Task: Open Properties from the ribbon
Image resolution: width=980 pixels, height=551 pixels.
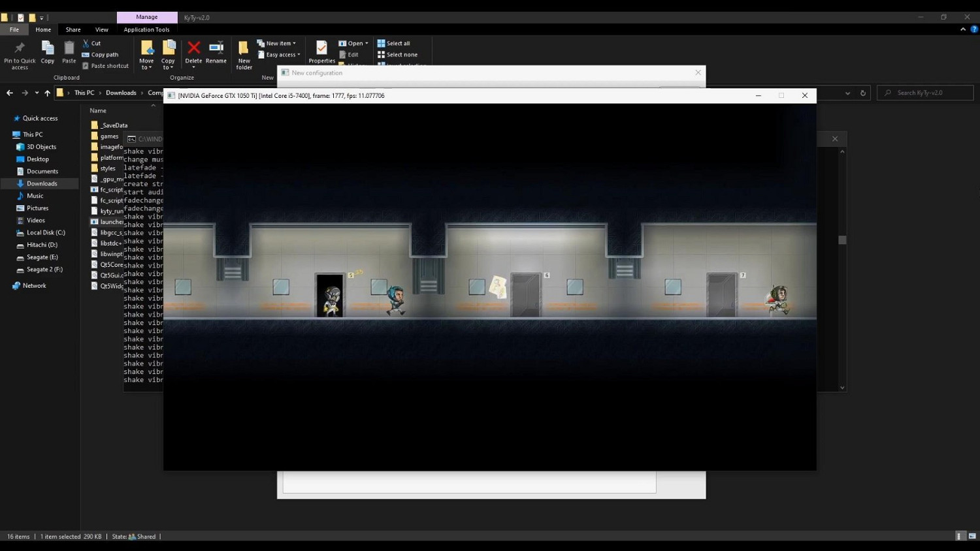Action: [x=321, y=48]
